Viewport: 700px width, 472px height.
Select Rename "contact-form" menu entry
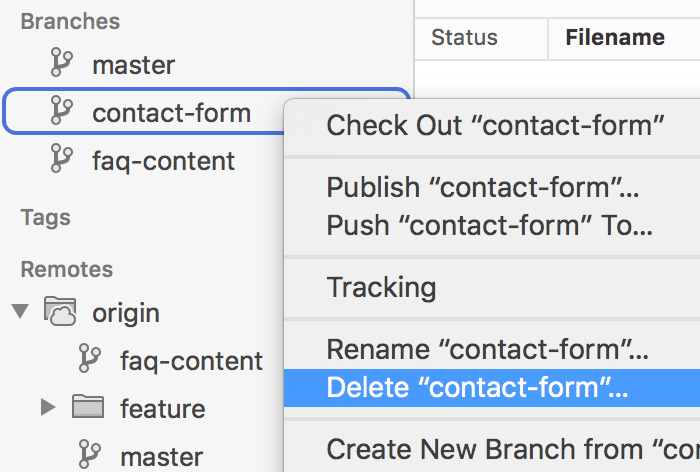(x=487, y=351)
